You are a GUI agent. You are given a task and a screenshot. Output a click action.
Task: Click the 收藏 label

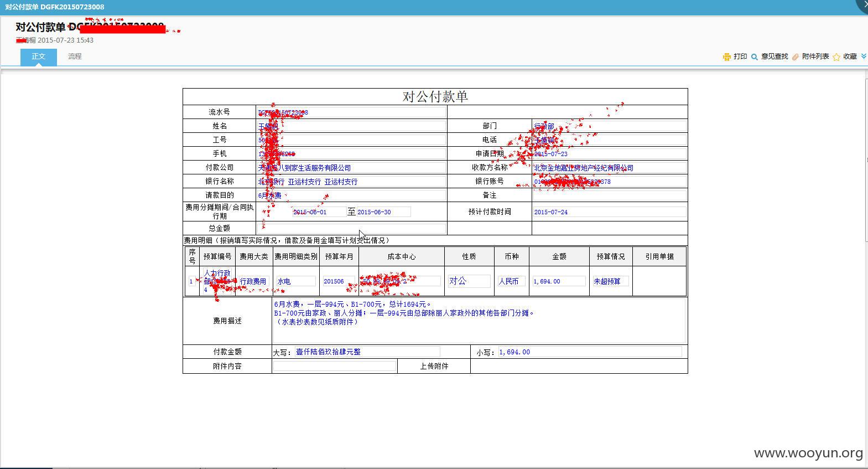(x=850, y=56)
